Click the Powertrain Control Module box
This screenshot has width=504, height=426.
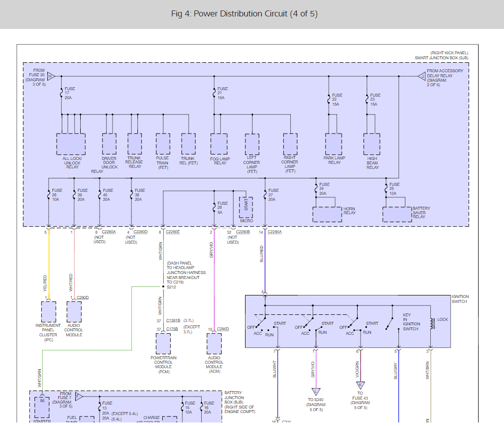pos(163,343)
